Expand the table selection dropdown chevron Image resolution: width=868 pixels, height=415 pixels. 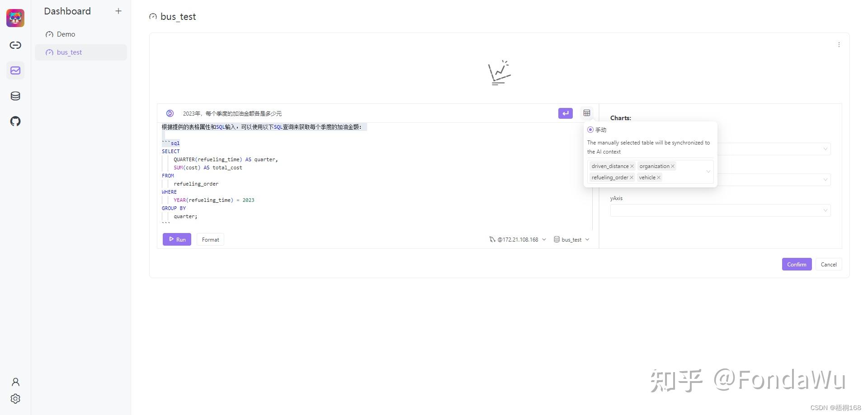point(708,172)
